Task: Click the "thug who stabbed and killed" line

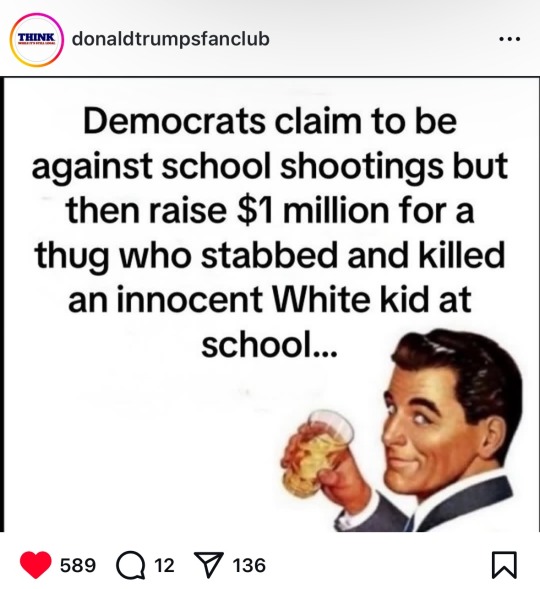Action: click(x=270, y=255)
